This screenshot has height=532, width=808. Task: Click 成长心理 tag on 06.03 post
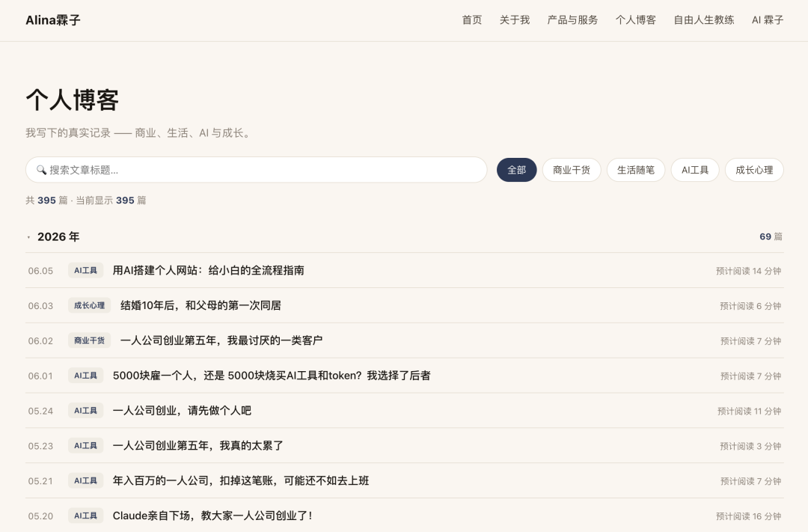[89, 305]
